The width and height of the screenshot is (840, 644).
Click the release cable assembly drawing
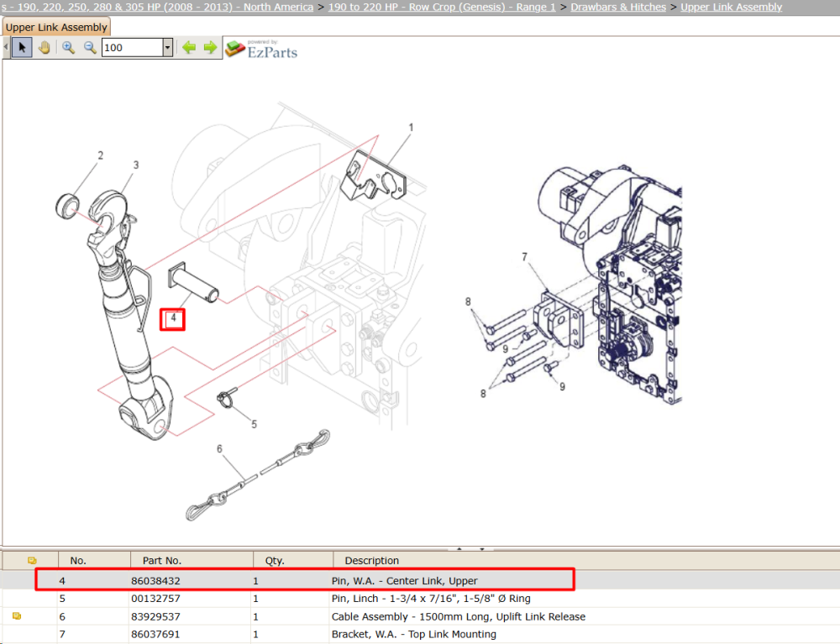pyautogui.click(x=258, y=474)
